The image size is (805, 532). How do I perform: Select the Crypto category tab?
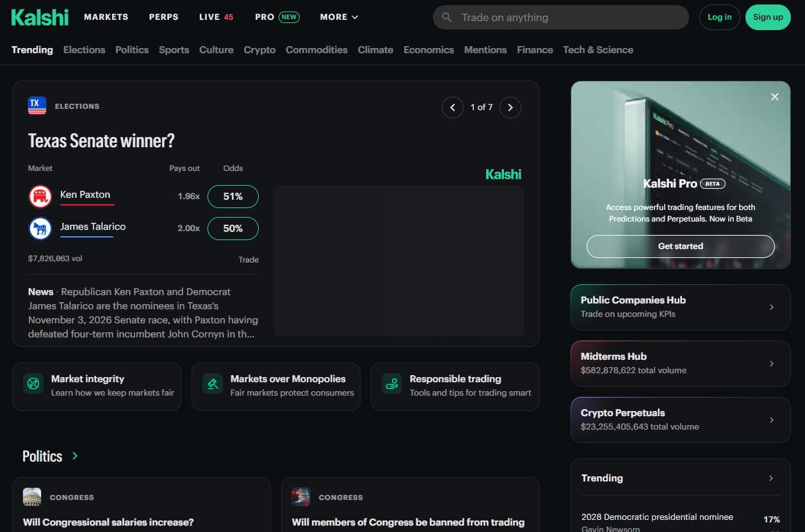259,50
